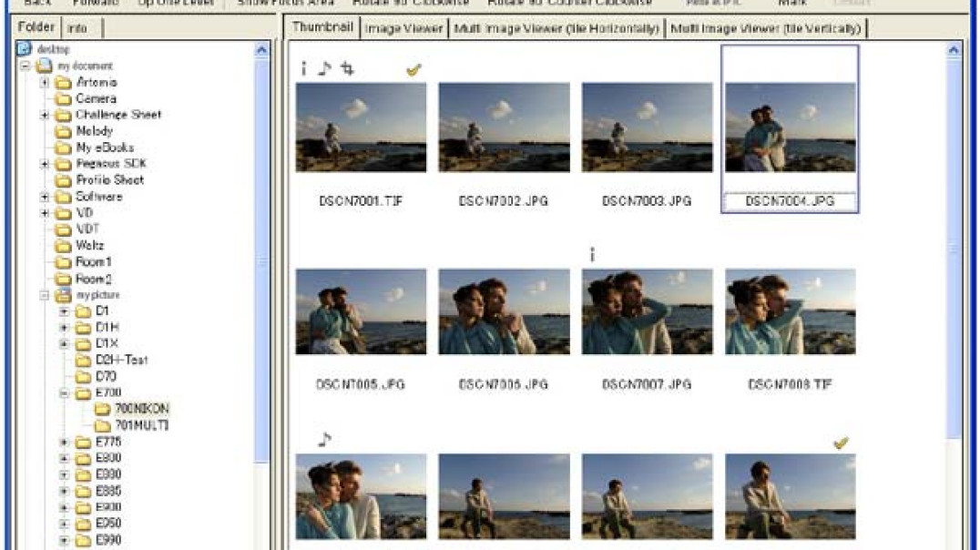Open Multi Image Viewer (tile Horizontally) tab
Viewport: 980px width, 550px height.
pos(556,29)
